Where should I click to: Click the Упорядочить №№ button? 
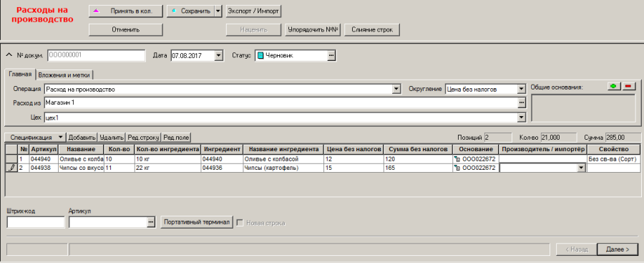[313, 29]
